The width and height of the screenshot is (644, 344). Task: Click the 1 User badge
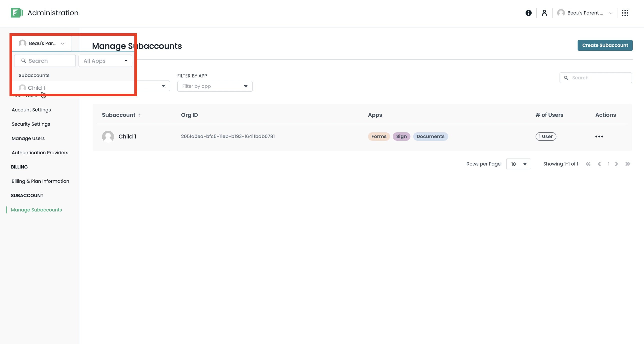coord(546,136)
